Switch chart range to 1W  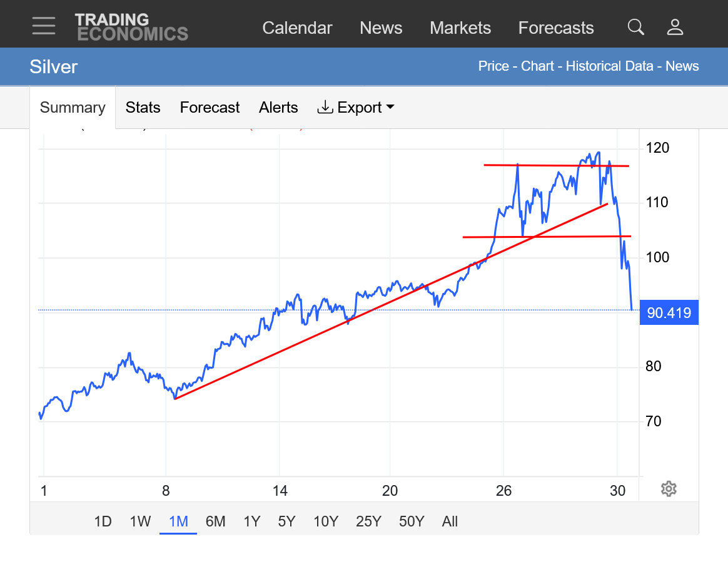click(x=140, y=521)
